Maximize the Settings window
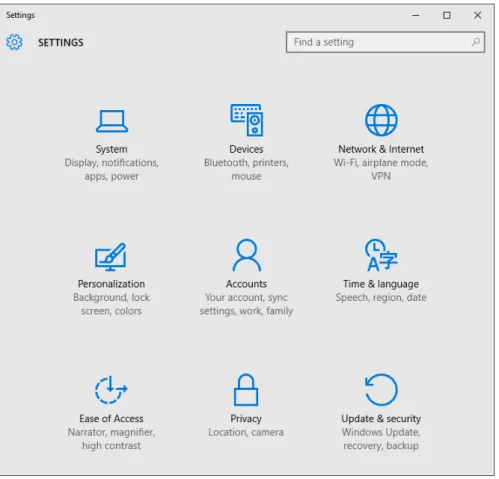Image resolution: width=499 pixels, height=479 pixels. click(447, 15)
